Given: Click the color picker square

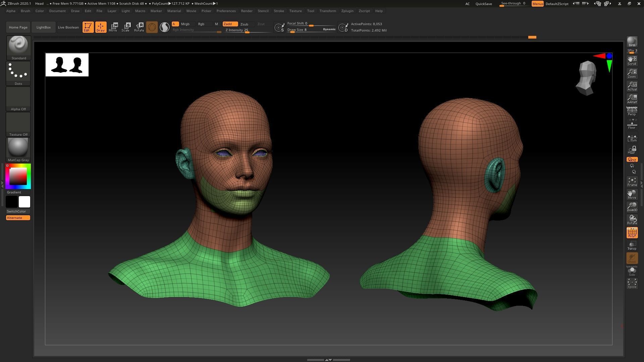Looking at the screenshot, I should 18,176.
